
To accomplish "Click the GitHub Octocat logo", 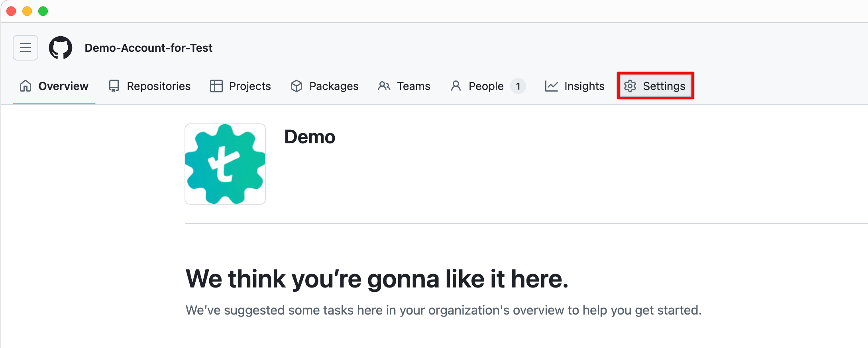I will [x=61, y=48].
